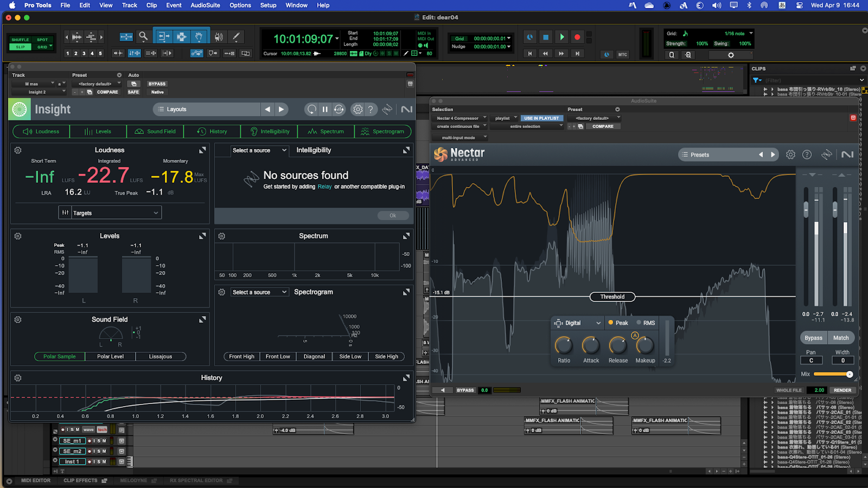The width and height of the screenshot is (868, 488).
Task: Open Insight settings gear icon
Action: (x=358, y=110)
